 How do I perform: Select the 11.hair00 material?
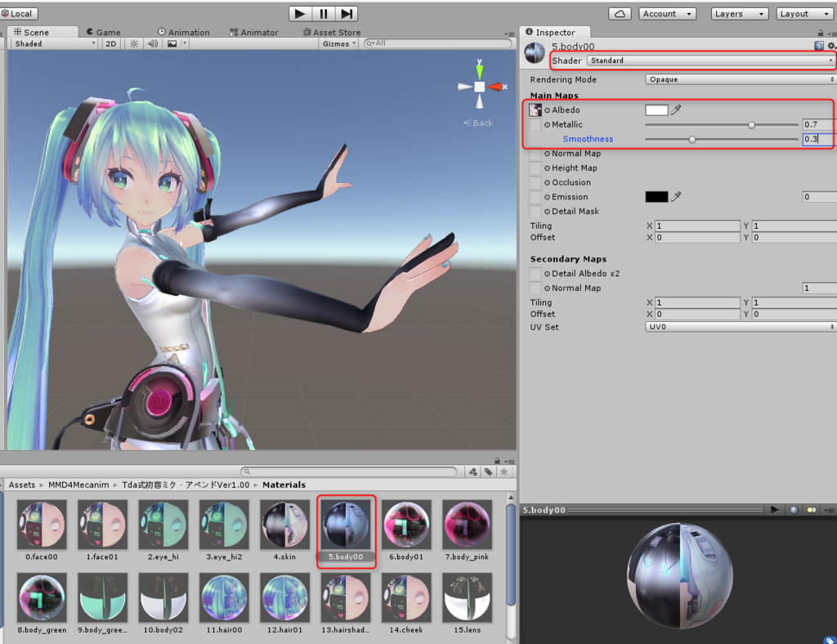pos(224,603)
